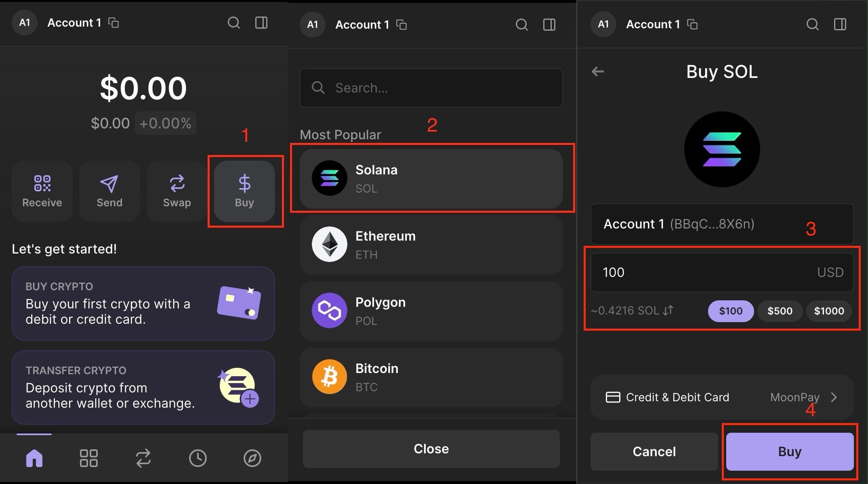868x484 pixels.
Task: Click the Send paper plane icon
Action: [x=109, y=184]
